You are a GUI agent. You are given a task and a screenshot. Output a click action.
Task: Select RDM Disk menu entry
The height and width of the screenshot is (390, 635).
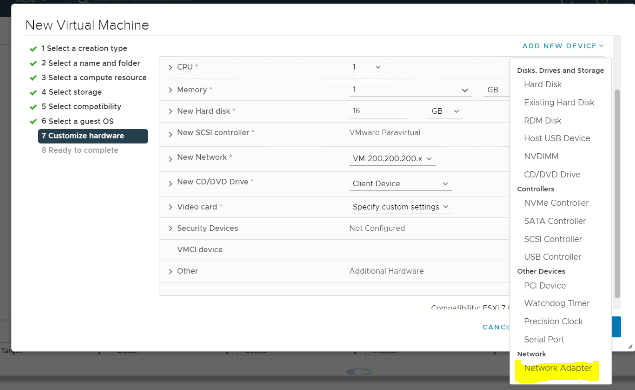point(543,121)
